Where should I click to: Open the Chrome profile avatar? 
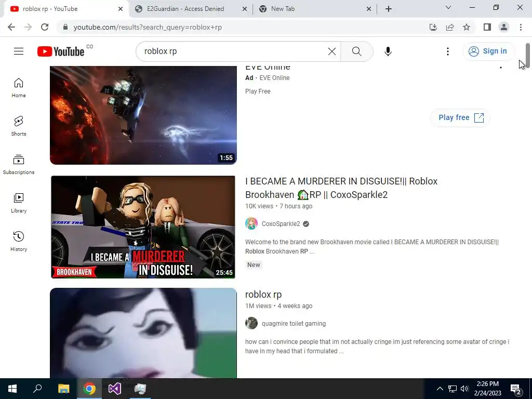(504, 27)
